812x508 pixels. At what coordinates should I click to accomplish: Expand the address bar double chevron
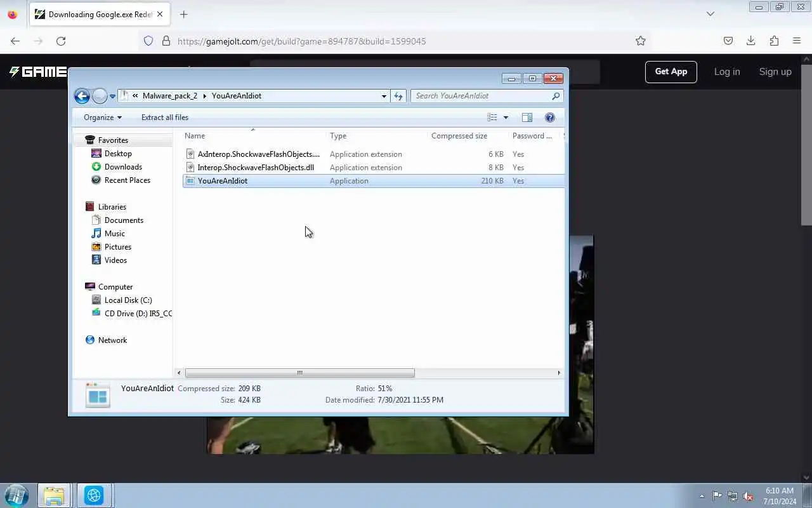(x=135, y=96)
